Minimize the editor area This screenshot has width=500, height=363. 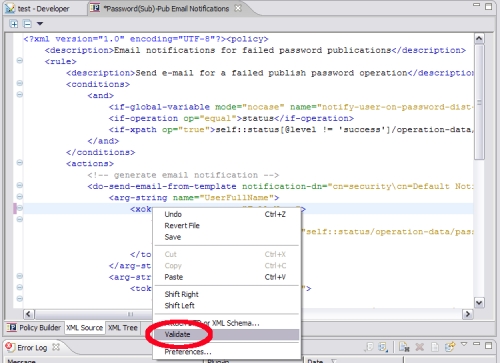[477, 5]
